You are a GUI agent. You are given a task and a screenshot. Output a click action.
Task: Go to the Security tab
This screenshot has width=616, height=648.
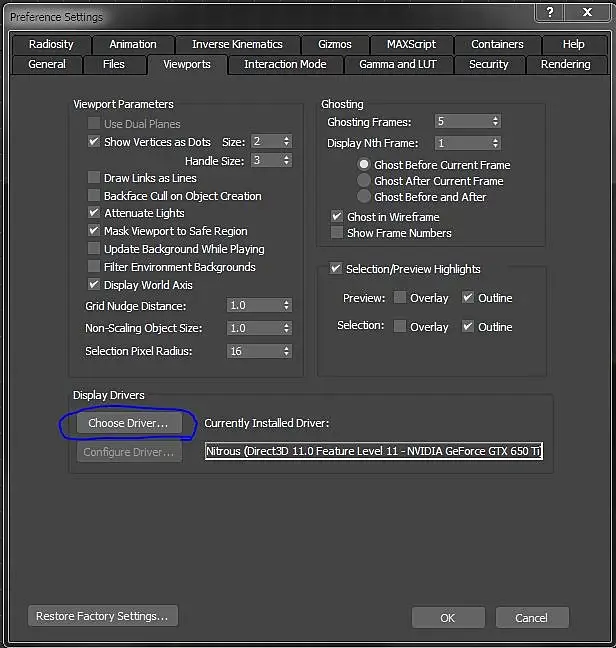pyautogui.click(x=489, y=64)
